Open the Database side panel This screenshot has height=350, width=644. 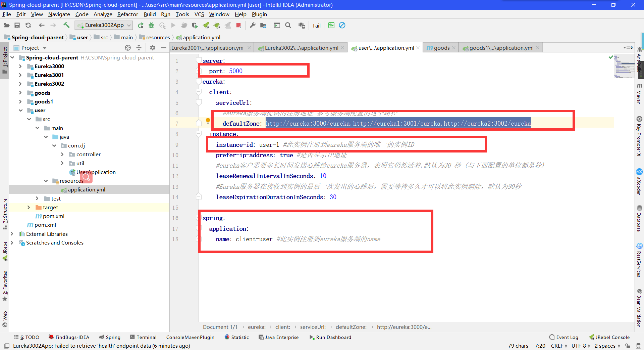coord(639,218)
